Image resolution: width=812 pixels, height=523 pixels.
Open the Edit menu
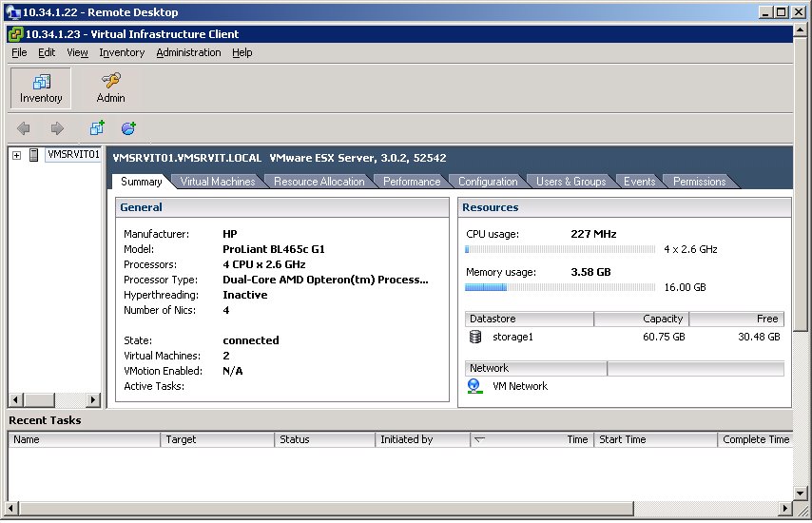coord(47,53)
